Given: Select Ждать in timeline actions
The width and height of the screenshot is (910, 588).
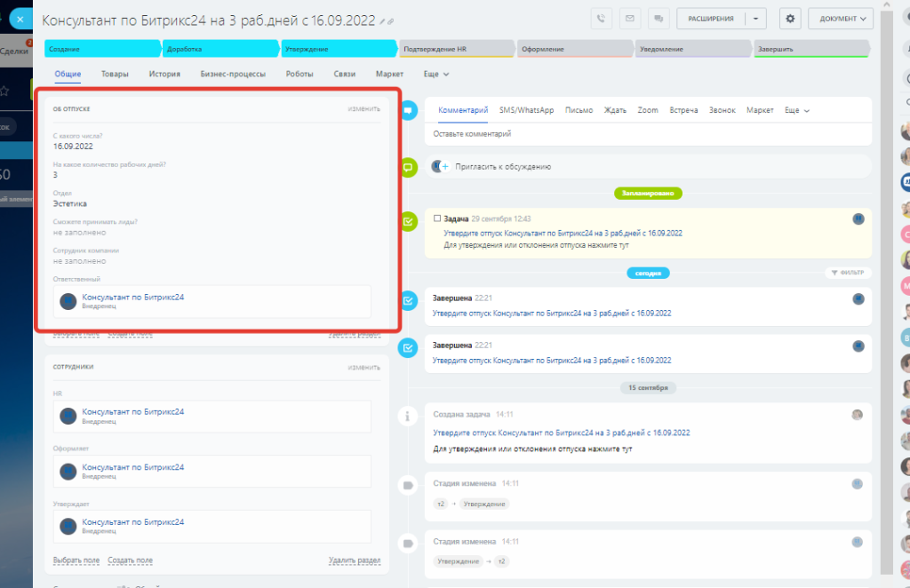Looking at the screenshot, I should 615,110.
